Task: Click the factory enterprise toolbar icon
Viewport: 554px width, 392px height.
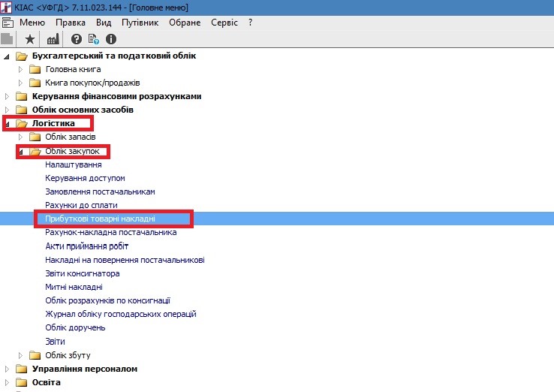Action: 53,39
